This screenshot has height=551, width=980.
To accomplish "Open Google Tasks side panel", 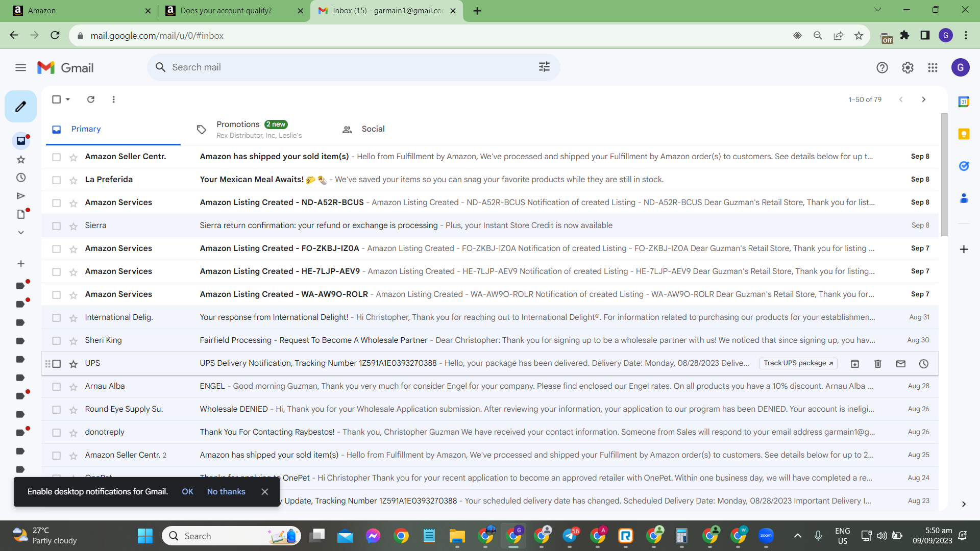I will point(964,166).
